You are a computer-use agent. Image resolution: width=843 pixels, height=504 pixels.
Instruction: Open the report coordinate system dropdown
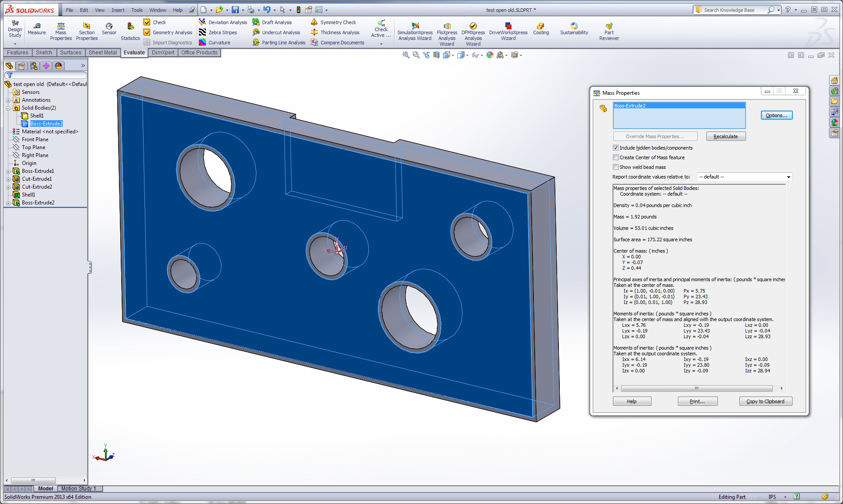789,177
